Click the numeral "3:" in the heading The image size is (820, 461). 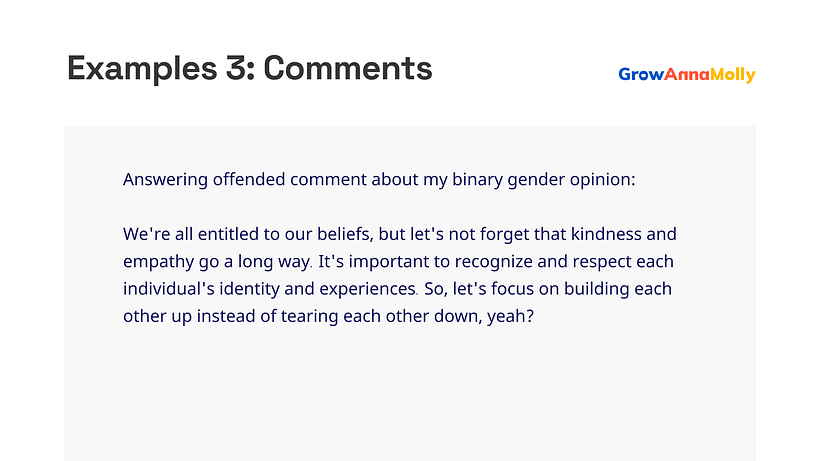[x=240, y=68]
